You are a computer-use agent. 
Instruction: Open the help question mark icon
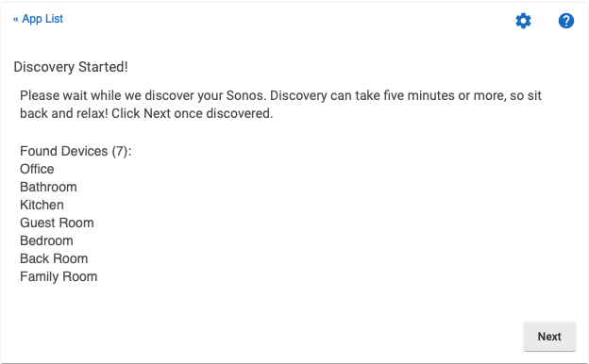pos(566,21)
